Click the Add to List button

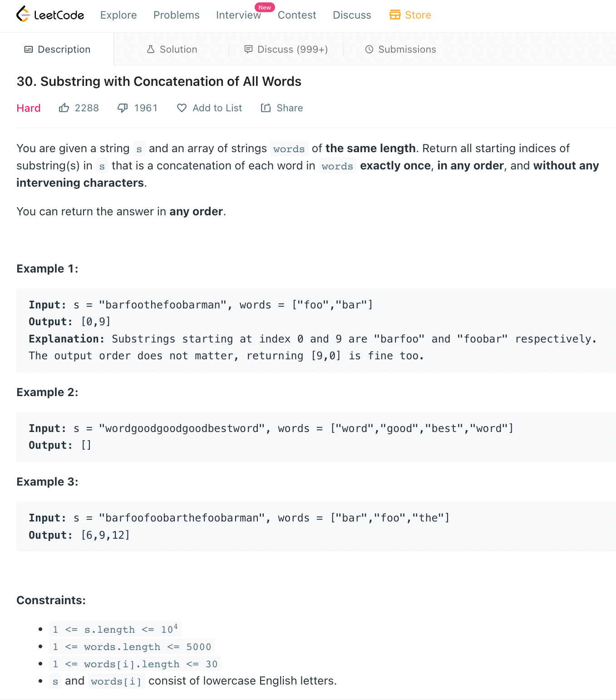209,108
